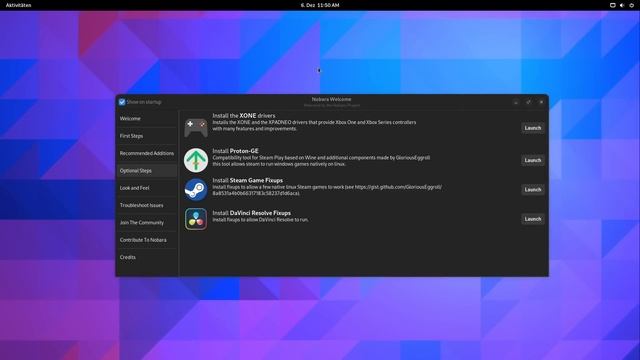Open the Credits section
This screenshot has height=360, width=640.
pos(147,258)
